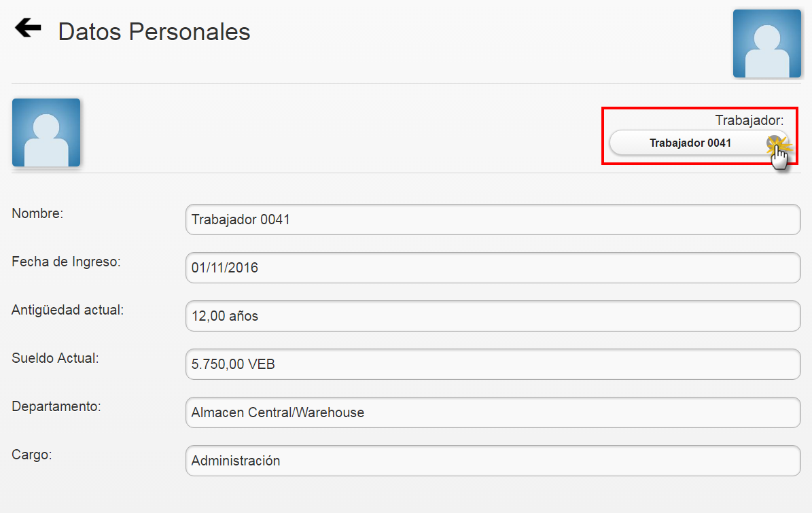The height and width of the screenshot is (513, 812).
Task: Click inside the Nombre field
Action: point(493,219)
